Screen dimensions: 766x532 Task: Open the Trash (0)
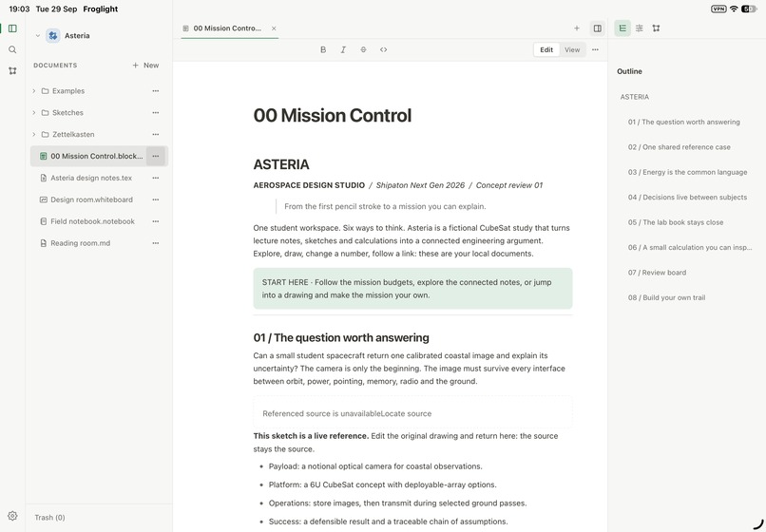point(49,518)
